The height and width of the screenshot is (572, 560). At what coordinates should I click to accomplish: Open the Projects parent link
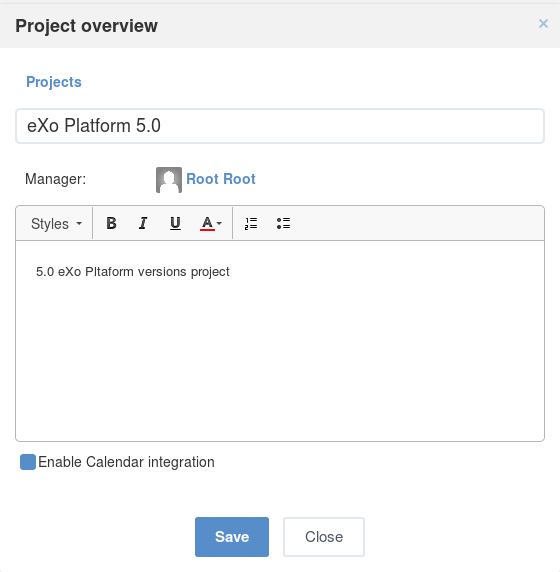[54, 82]
